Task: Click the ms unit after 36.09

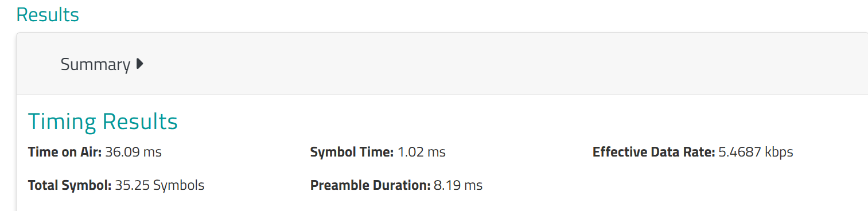Action: pyautogui.click(x=153, y=153)
